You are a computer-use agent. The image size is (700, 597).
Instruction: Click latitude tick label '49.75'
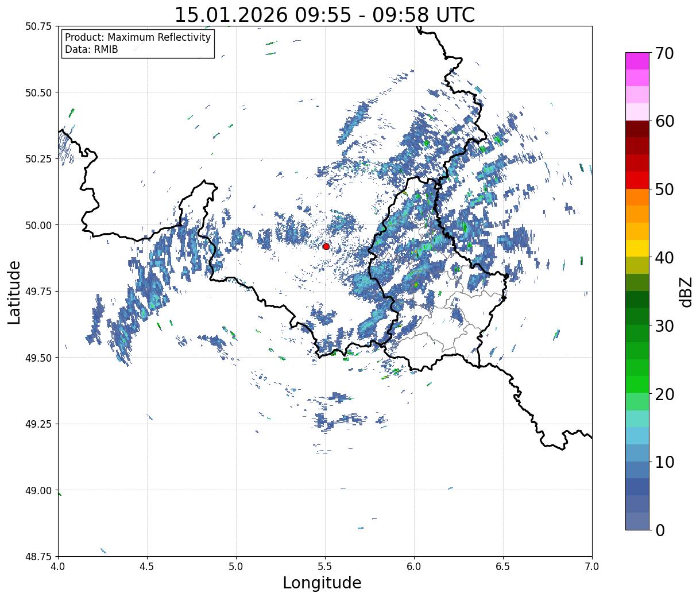coord(38,292)
